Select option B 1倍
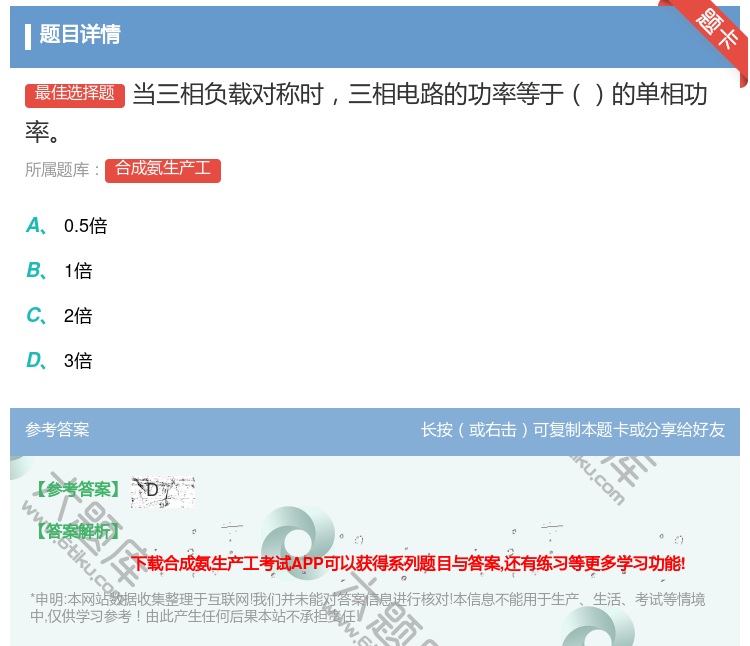750x646 pixels. [x=59, y=271]
